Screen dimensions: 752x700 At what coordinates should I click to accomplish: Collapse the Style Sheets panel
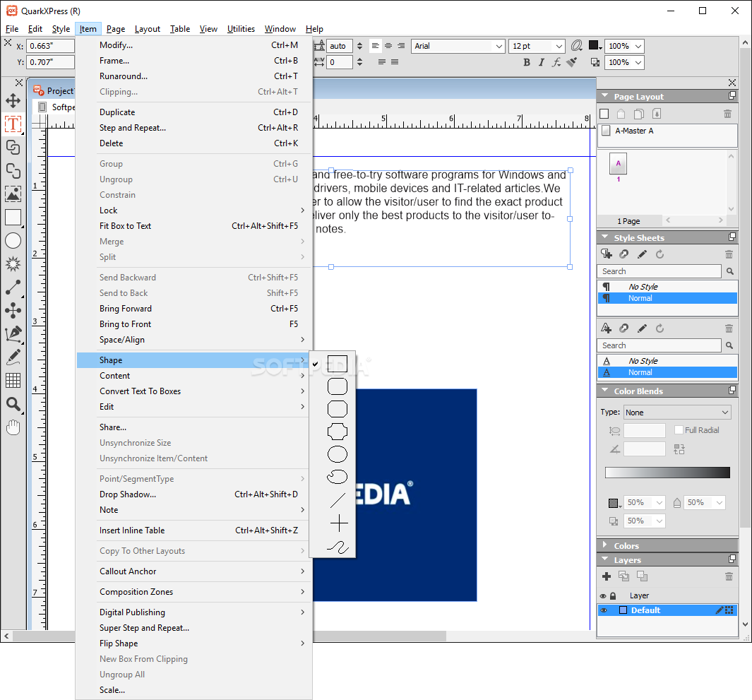pyautogui.click(x=604, y=237)
